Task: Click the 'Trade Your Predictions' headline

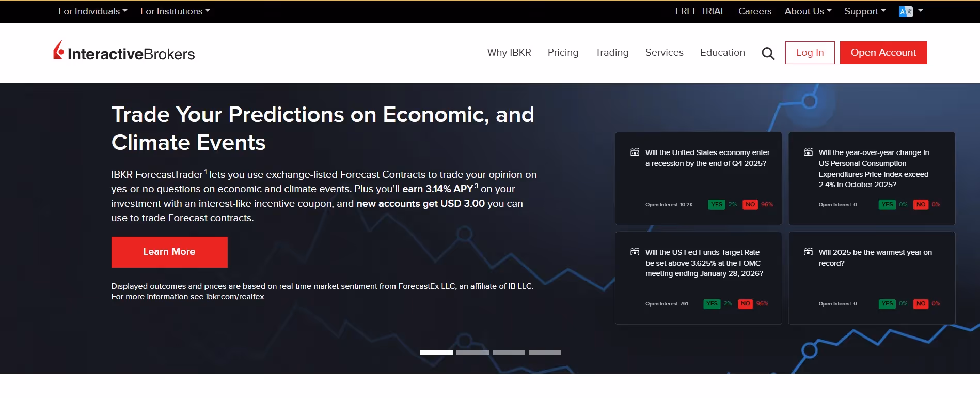Action: [323, 129]
